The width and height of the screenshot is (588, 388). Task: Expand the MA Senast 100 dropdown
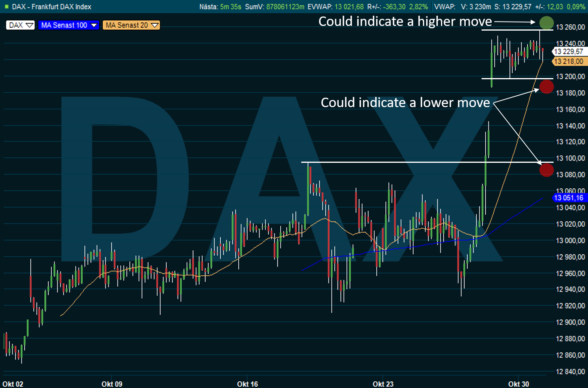(x=69, y=25)
